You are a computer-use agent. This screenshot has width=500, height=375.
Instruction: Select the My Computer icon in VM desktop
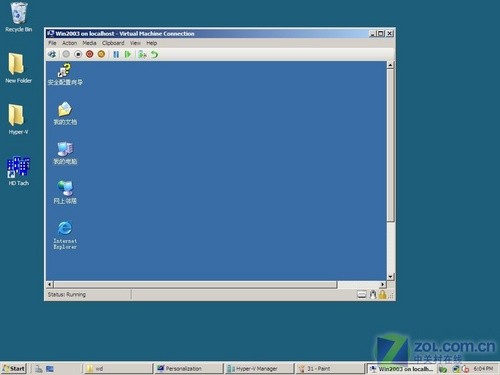click(65, 153)
